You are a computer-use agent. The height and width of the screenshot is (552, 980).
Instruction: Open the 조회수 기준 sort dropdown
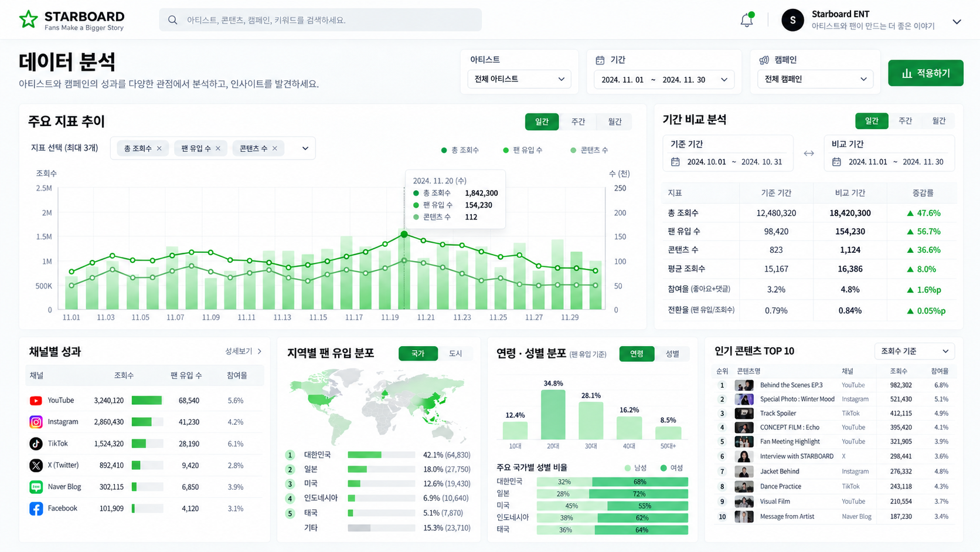[x=914, y=351]
